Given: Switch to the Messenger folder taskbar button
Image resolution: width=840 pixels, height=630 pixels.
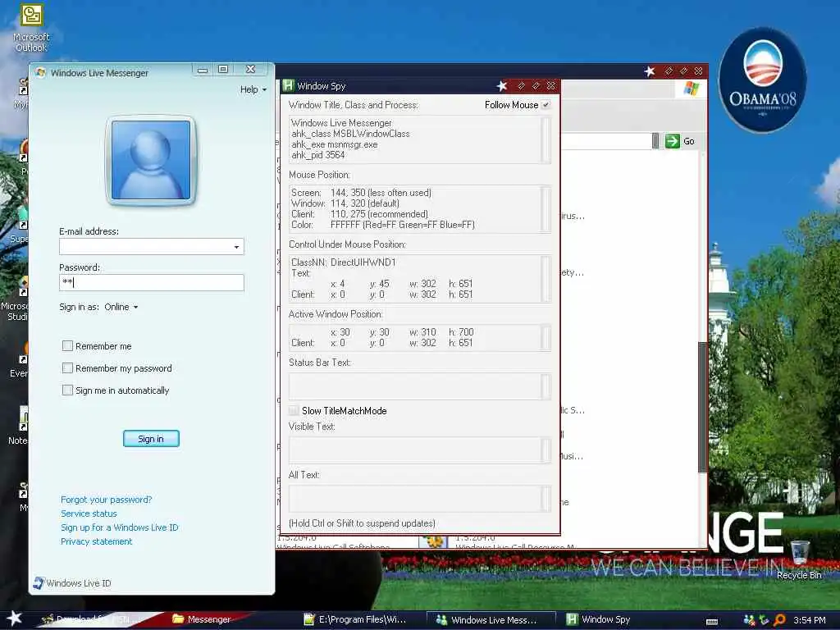Looking at the screenshot, I should pos(202,619).
